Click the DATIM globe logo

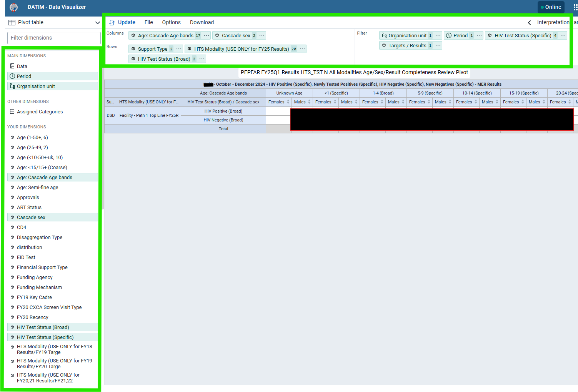tap(13, 7)
